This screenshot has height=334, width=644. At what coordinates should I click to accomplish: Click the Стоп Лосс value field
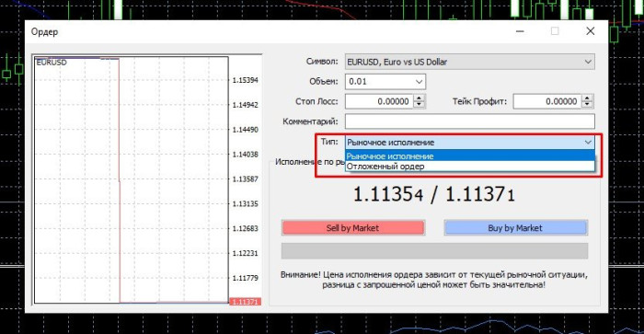[379, 101]
